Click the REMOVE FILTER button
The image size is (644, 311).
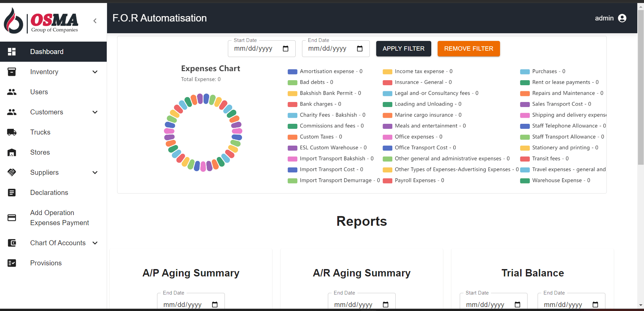[x=468, y=49]
